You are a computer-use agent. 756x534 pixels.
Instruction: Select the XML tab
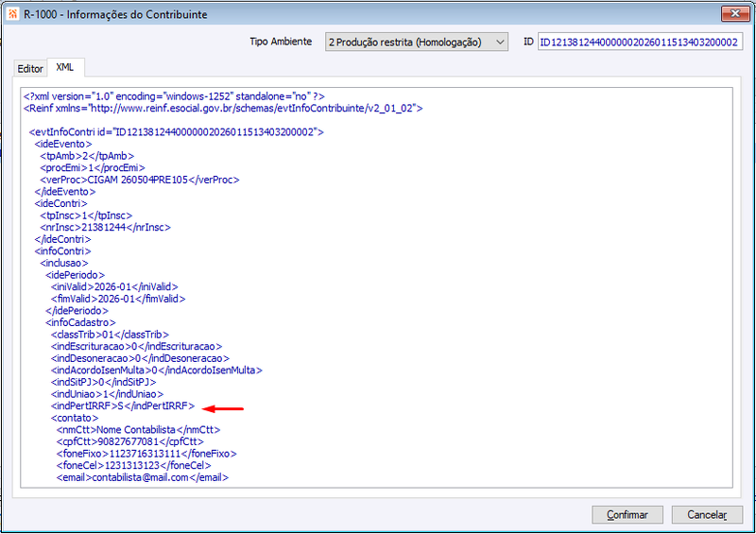(65, 67)
